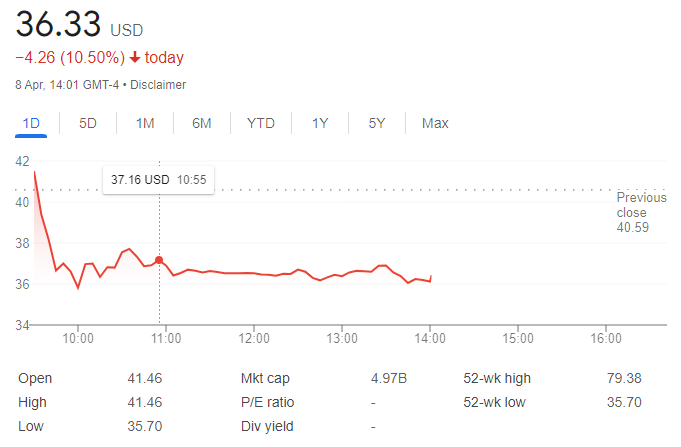The height and width of the screenshot is (447, 681).
Task: Show the Max range chart
Action: pos(435,123)
